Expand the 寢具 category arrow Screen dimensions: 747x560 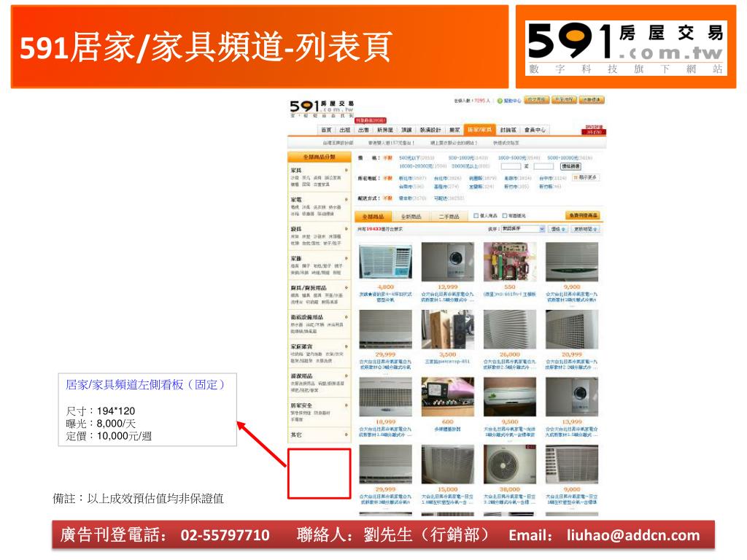(x=347, y=229)
